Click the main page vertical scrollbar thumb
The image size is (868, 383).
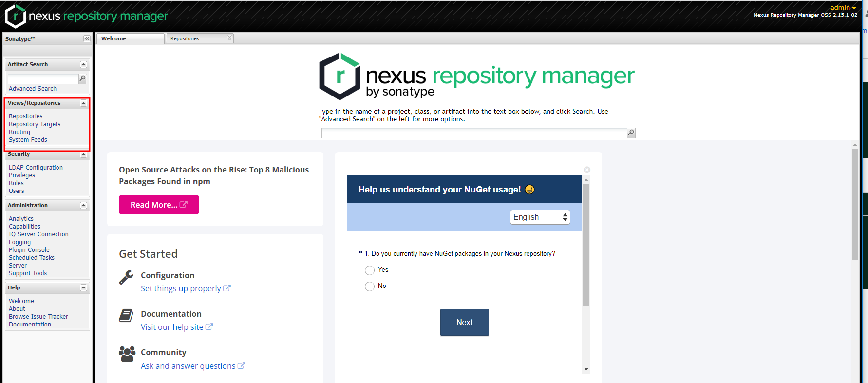click(x=855, y=204)
